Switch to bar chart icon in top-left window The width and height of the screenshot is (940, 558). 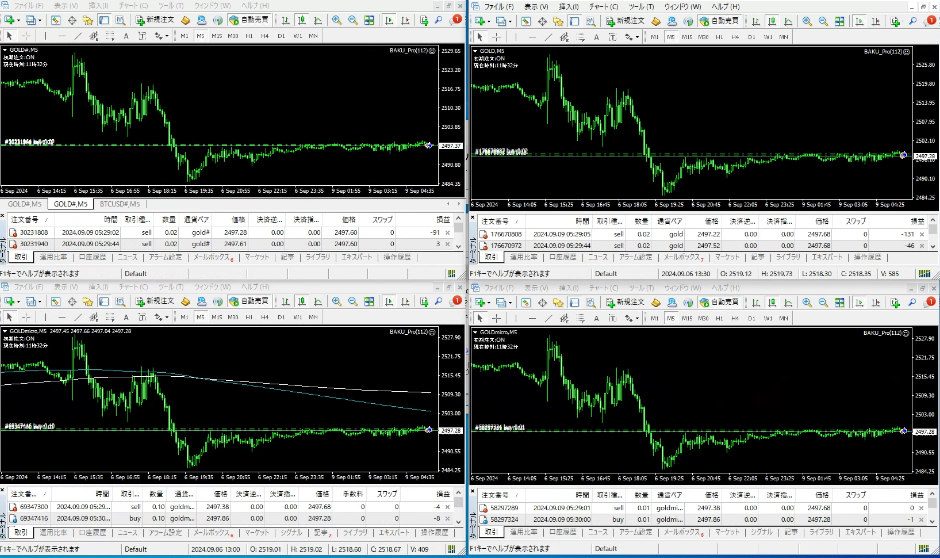pyautogui.click(x=285, y=20)
